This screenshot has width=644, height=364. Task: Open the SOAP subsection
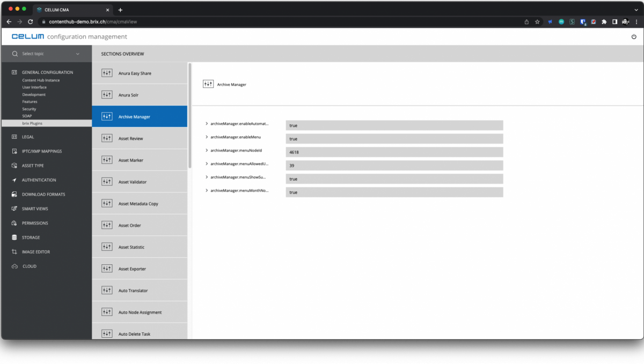(27, 116)
